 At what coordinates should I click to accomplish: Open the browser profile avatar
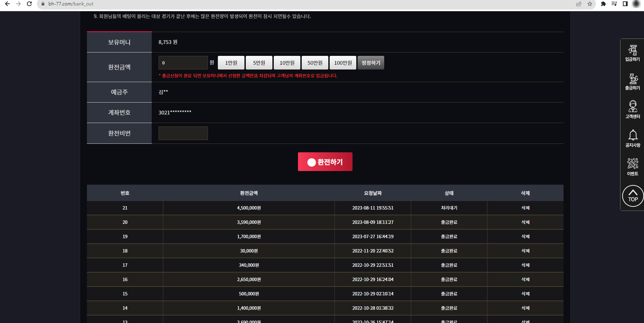pos(636,4)
